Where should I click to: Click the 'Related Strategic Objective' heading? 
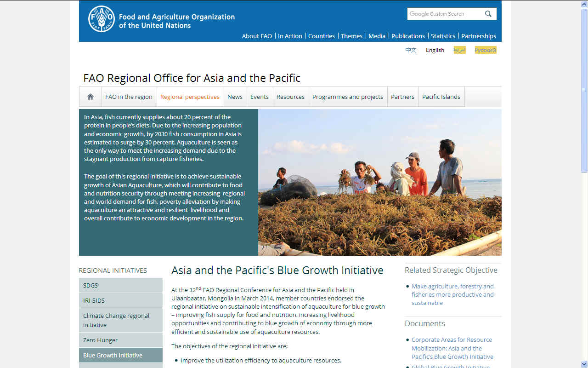point(451,270)
